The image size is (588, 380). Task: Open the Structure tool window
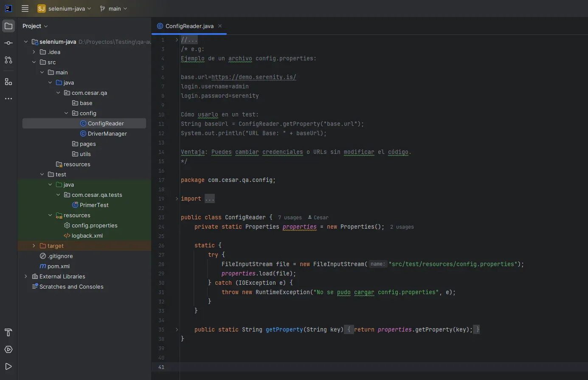click(8, 82)
